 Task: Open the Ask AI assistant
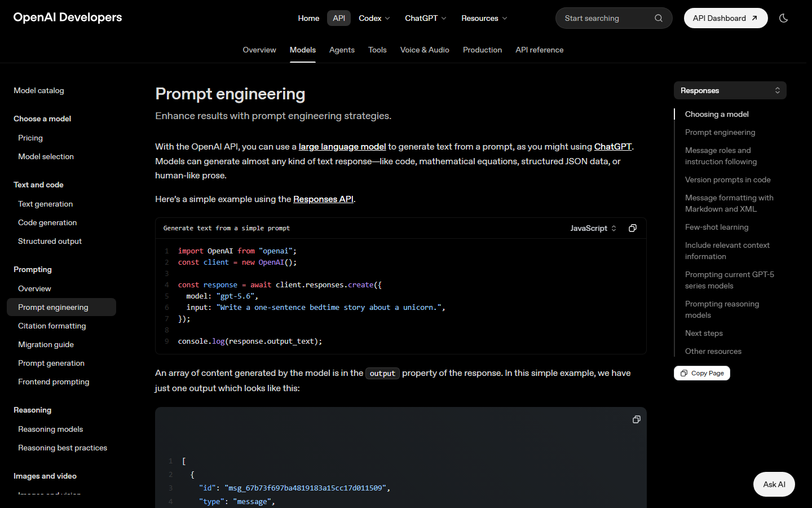point(774,484)
